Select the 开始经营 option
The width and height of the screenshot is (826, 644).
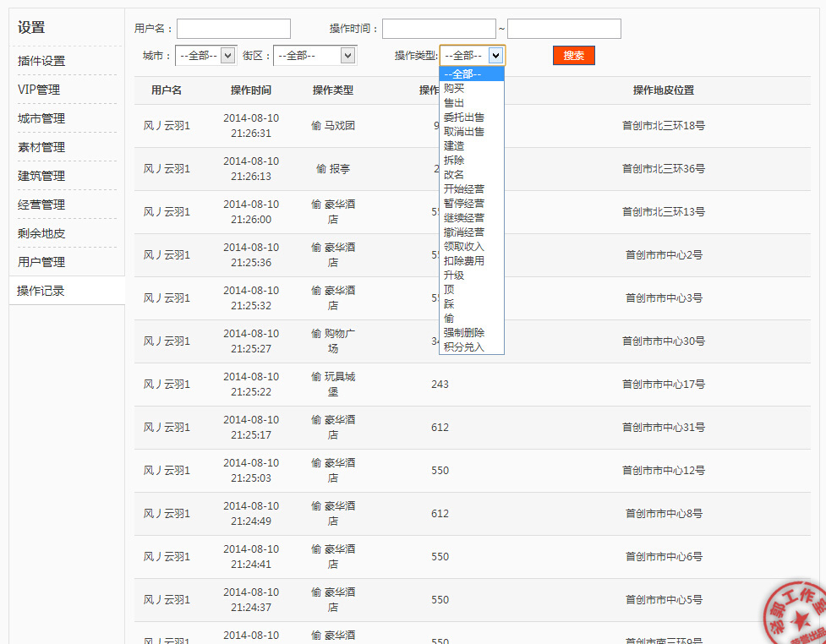472,188
